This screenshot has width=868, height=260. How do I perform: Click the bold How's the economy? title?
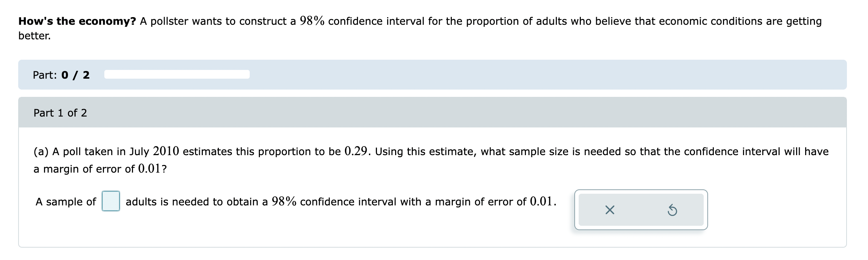(x=77, y=21)
